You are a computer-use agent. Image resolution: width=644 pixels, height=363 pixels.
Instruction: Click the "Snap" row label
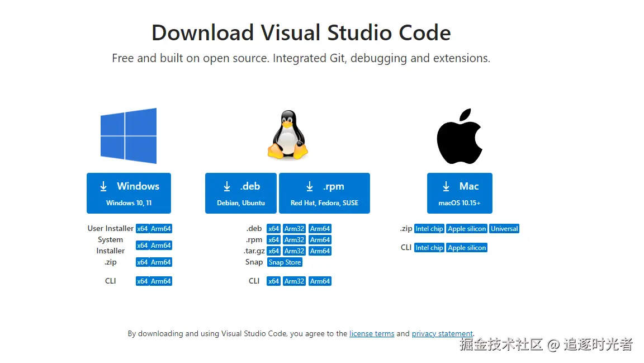254,262
